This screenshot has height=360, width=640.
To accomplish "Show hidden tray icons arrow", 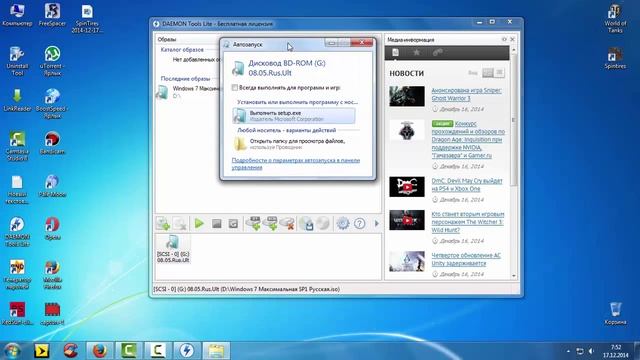I will 568,351.
